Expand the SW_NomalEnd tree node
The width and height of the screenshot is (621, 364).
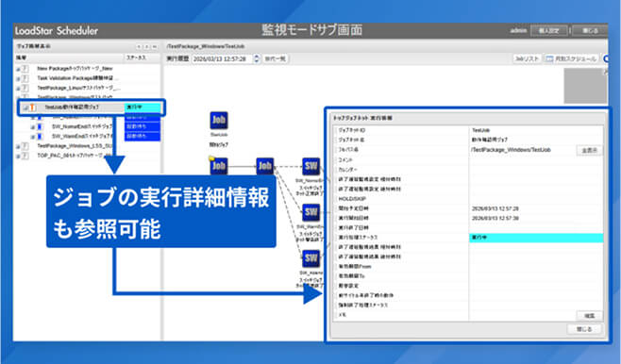pyautogui.click(x=33, y=127)
